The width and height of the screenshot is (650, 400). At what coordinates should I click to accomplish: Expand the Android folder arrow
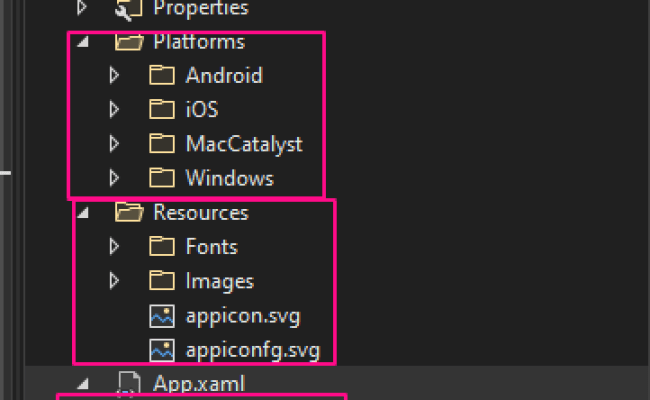114,75
